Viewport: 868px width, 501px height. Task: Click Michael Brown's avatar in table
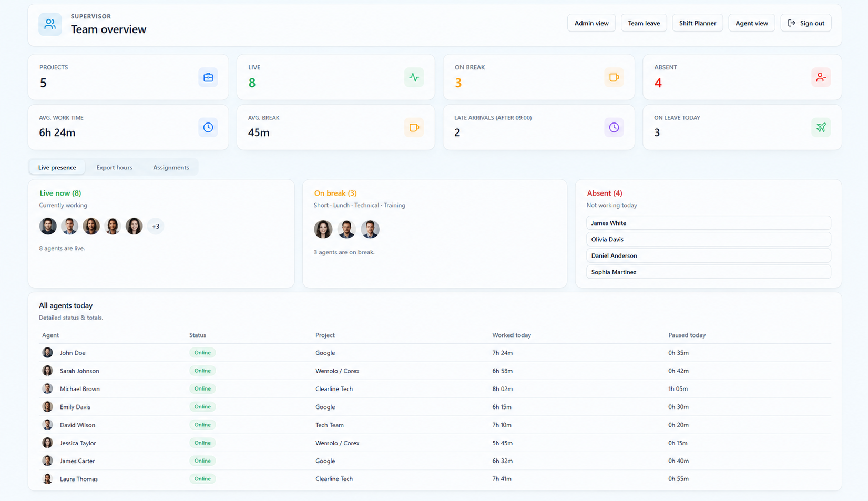[47, 388]
